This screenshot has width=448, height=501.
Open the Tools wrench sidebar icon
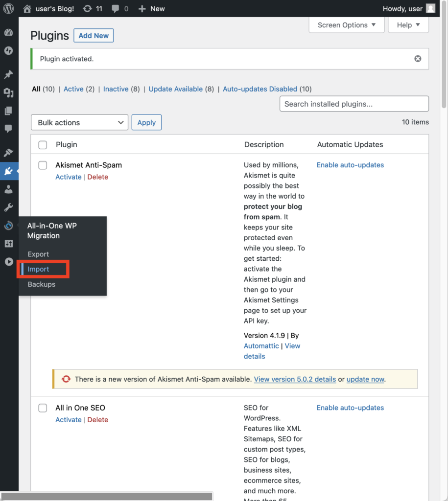[9, 207]
